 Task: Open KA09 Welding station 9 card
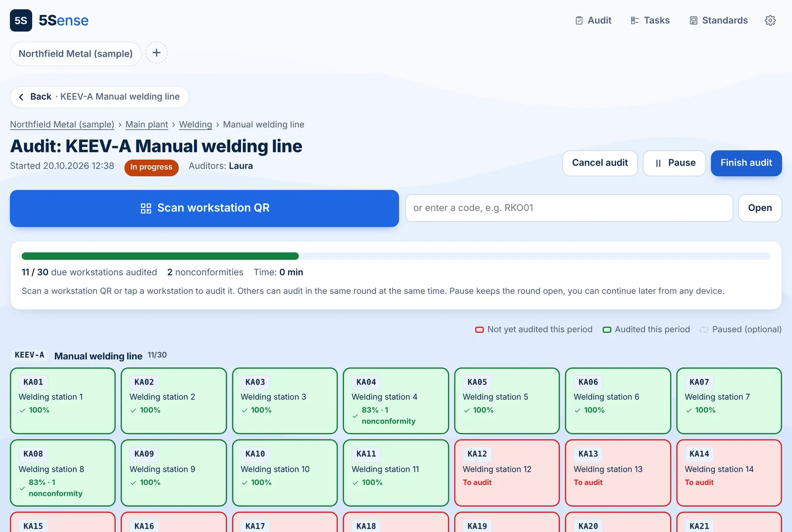click(x=174, y=473)
